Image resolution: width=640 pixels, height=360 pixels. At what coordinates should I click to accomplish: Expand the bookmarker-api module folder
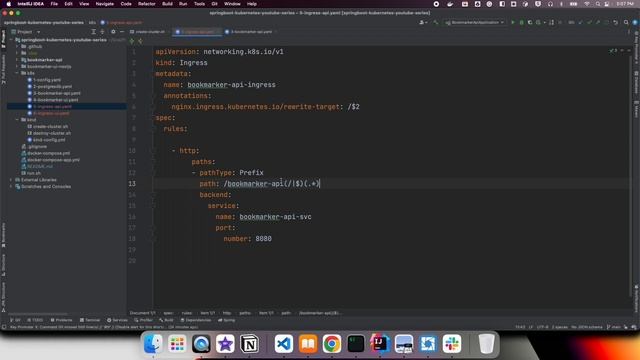click(x=17, y=60)
